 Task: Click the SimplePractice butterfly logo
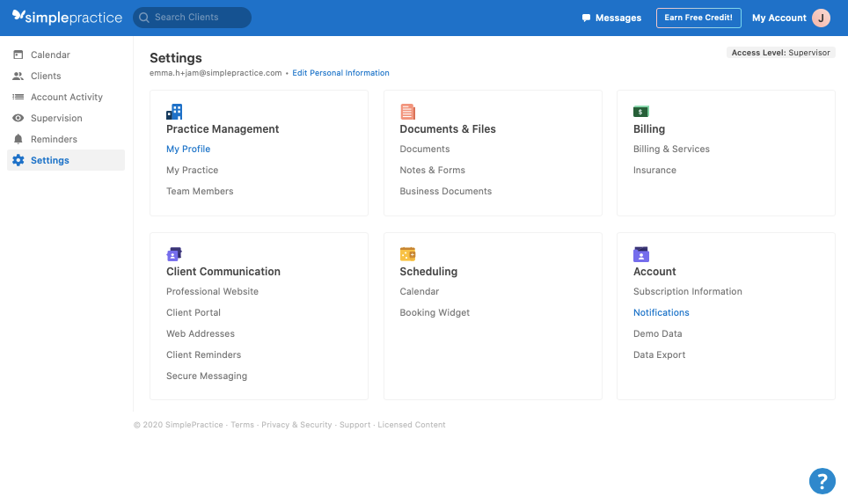pos(18,16)
